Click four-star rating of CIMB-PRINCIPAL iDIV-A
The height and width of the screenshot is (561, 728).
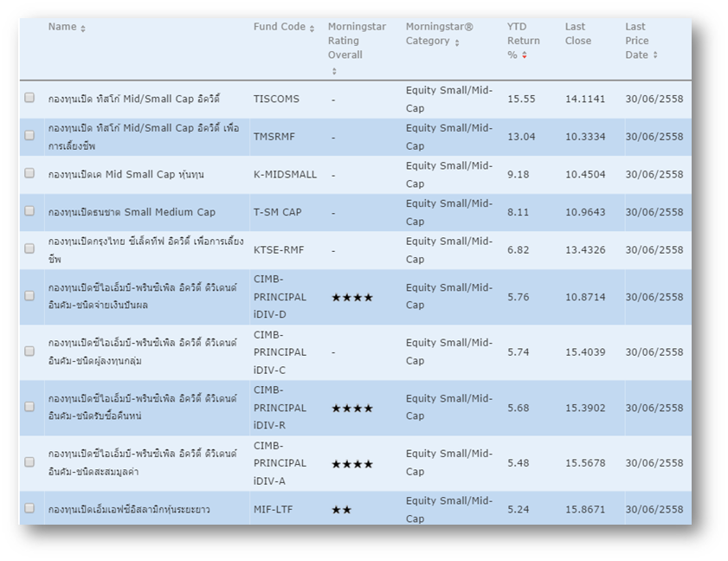click(351, 464)
